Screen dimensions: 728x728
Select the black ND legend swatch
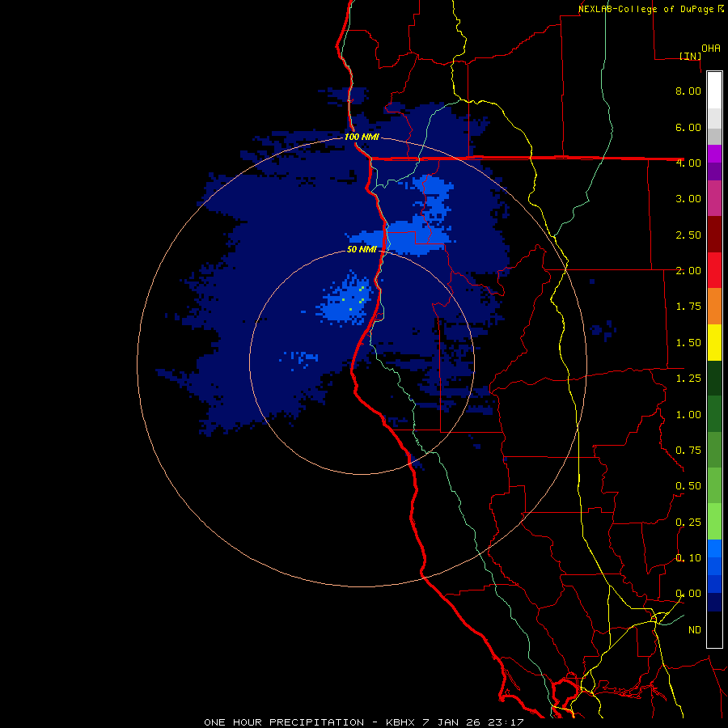coord(714,629)
